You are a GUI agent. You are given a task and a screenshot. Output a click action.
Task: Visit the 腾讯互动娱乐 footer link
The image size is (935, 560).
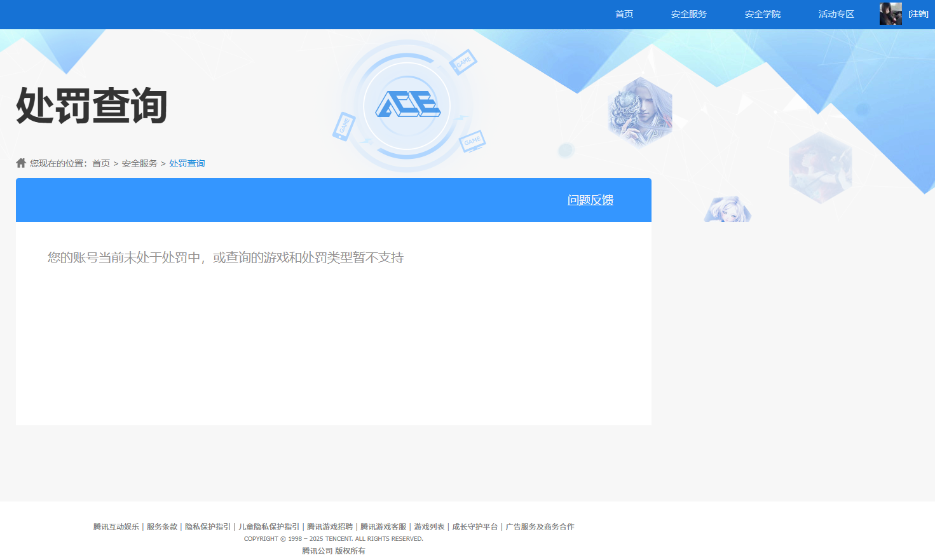click(116, 526)
